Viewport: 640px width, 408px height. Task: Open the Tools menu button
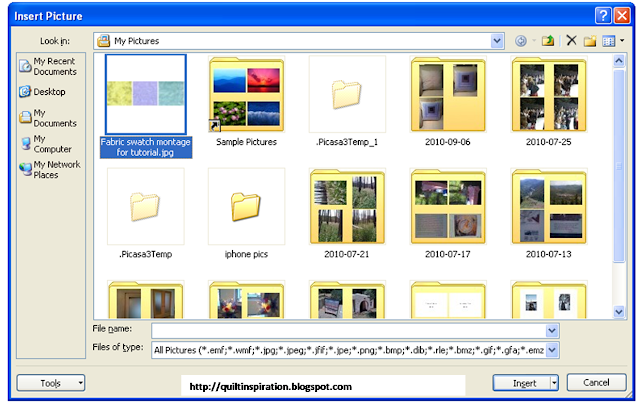(x=51, y=383)
